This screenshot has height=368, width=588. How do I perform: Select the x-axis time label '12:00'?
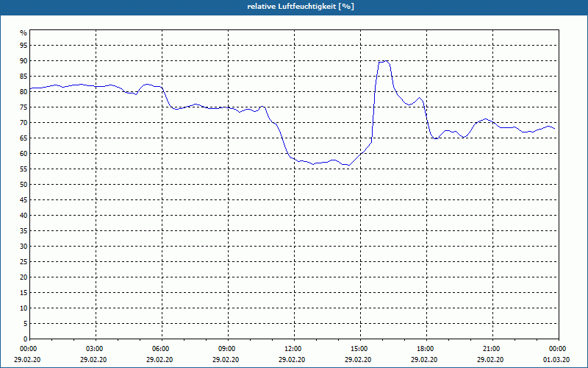coord(292,349)
